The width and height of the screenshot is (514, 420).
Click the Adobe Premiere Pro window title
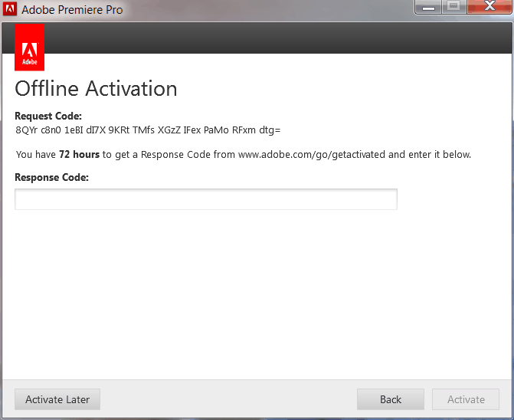pyautogui.click(x=72, y=10)
